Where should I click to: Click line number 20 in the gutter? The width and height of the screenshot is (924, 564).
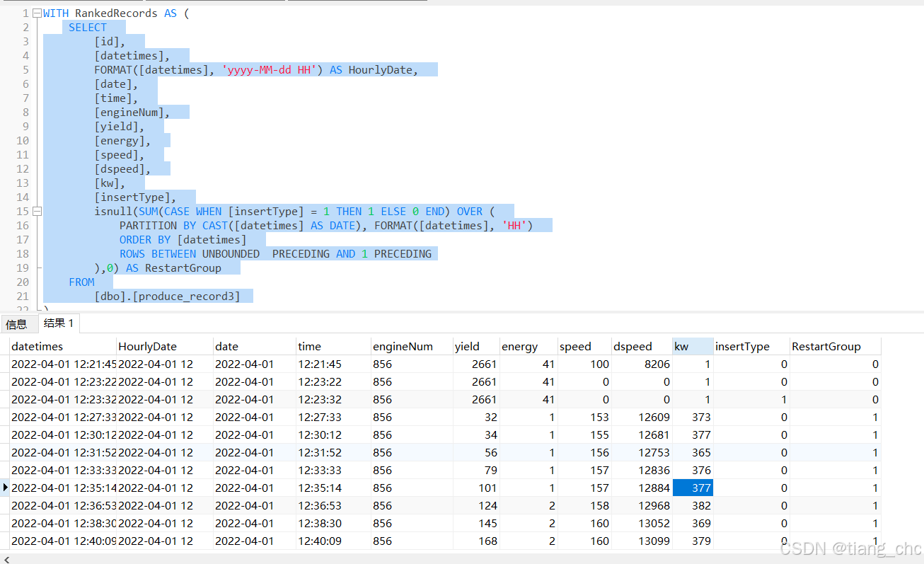(23, 282)
